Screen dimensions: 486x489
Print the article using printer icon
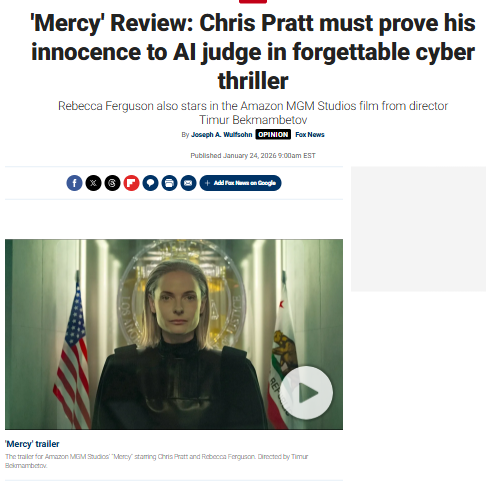coord(169,183)
